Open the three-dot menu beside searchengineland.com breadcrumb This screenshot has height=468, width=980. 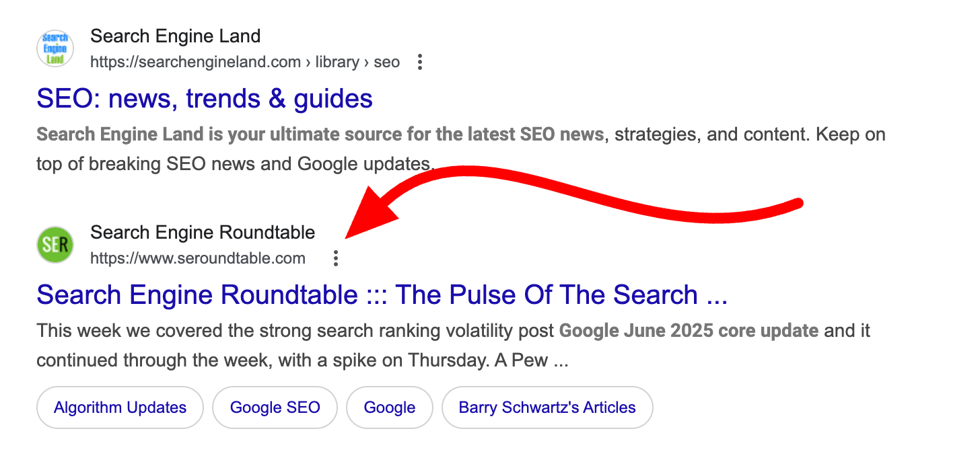pos(419,61)
